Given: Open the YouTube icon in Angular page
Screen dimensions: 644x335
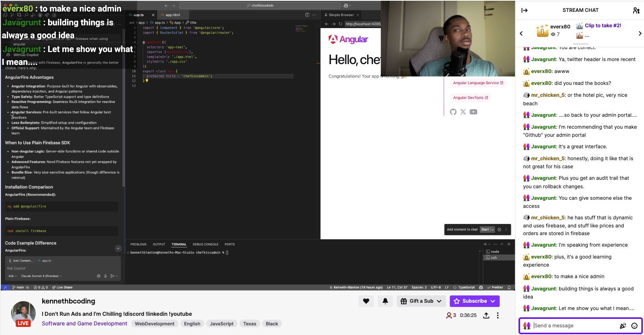Looking at the screenshot, I should click(474, 112).
